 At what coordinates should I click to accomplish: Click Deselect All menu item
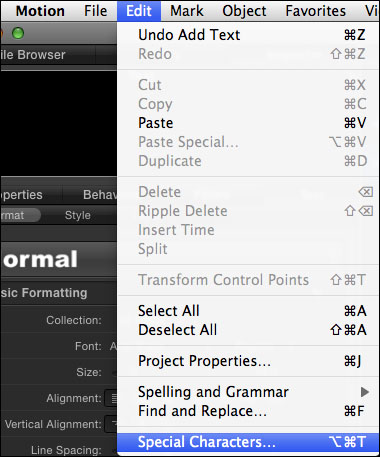248,330
